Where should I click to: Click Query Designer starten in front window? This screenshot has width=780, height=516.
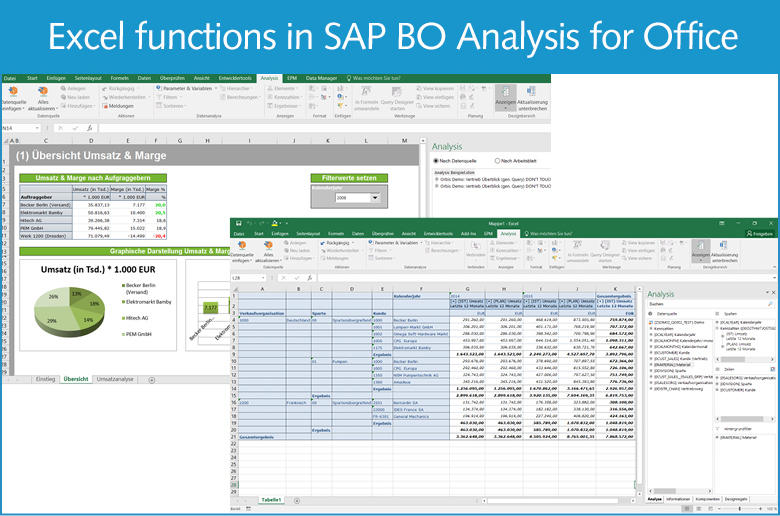(604, 251)
